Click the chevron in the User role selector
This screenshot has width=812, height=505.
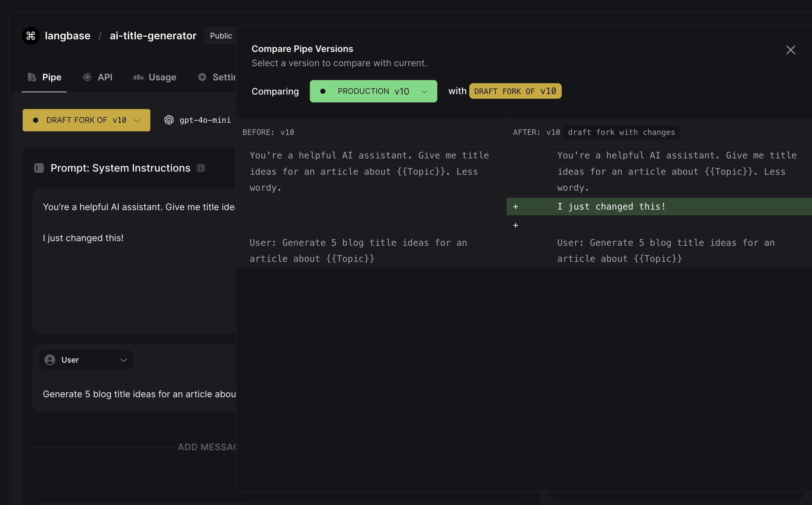[123, 360]
